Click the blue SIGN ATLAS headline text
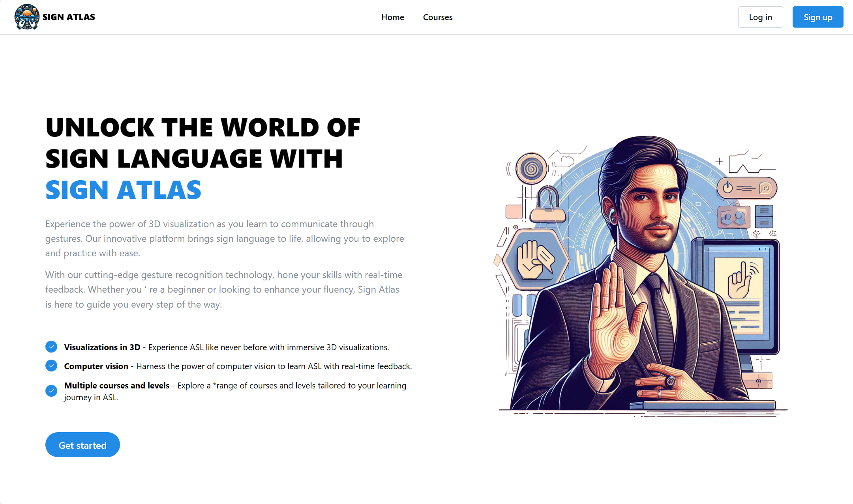853x504 pixels. tap(123, 190)
